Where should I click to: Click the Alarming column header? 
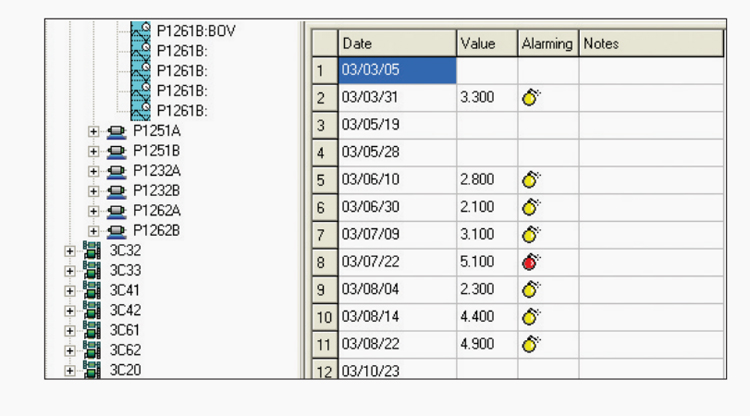[547, 44]
